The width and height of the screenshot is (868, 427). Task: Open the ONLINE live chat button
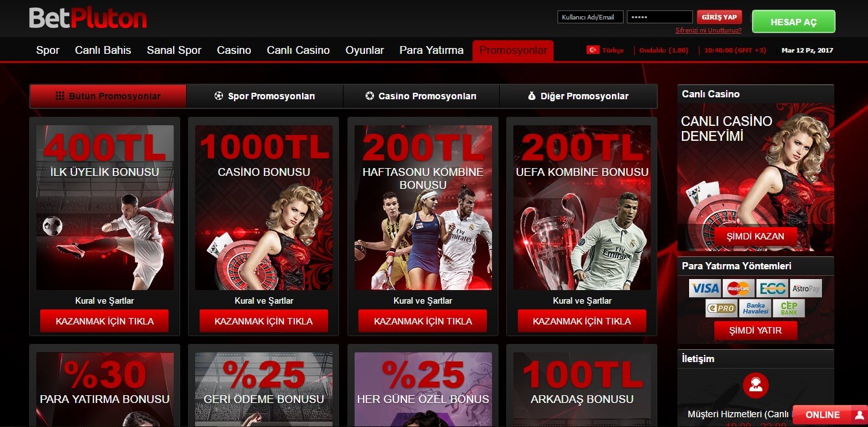point(830,415)
